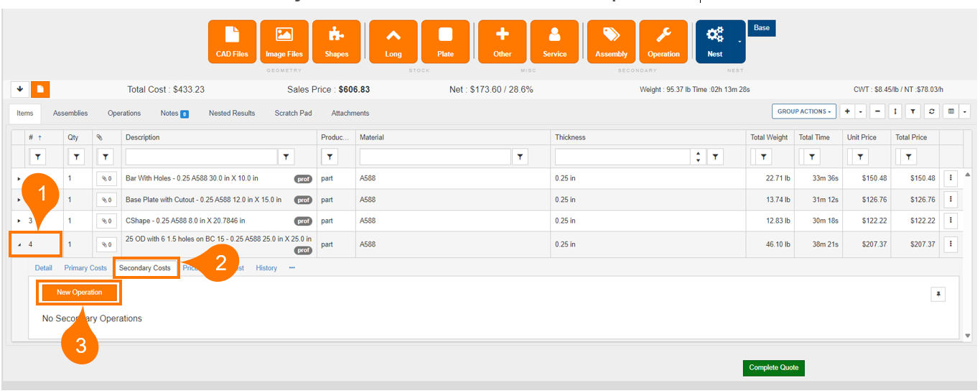Open the Image Files import tool
Viewport: 980px width, 391px height.
click(284, 42)
